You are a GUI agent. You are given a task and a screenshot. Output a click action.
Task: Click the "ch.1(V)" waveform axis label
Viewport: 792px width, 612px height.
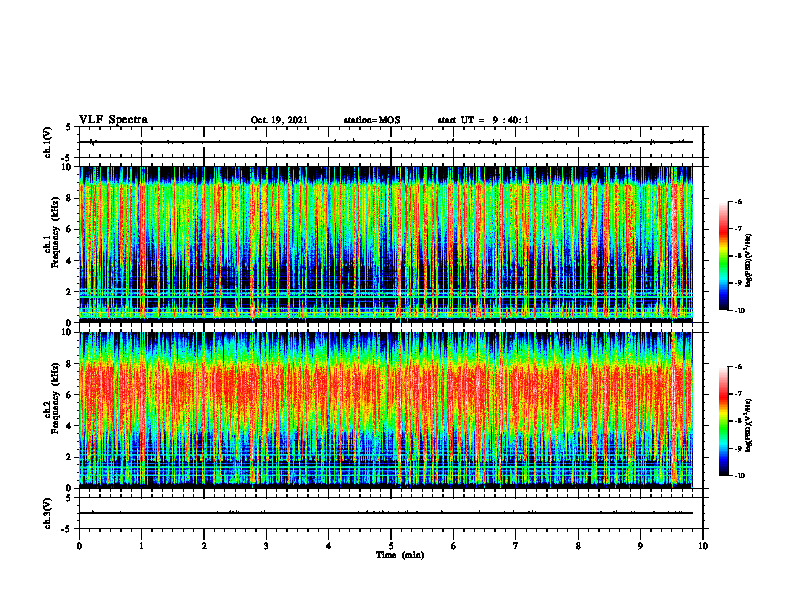[x=48, y=142]
